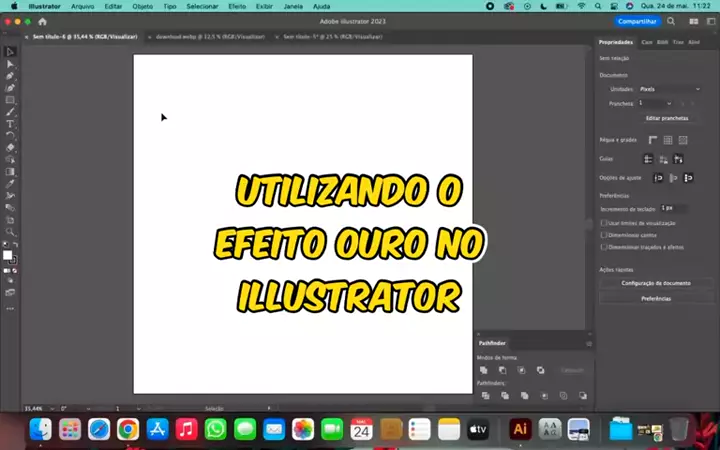
Task: Select the Curvature tool
Action: [10, 88]
